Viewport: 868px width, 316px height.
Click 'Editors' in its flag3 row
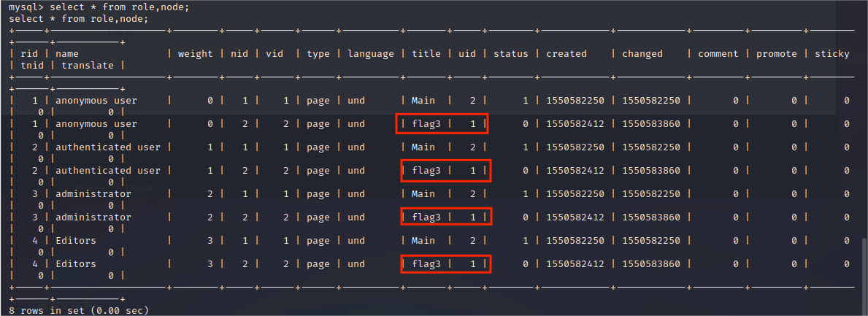pos(76,264)
